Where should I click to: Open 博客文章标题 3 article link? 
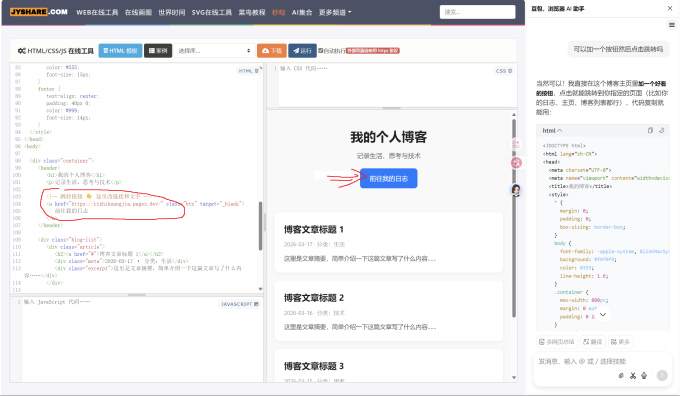314,367
